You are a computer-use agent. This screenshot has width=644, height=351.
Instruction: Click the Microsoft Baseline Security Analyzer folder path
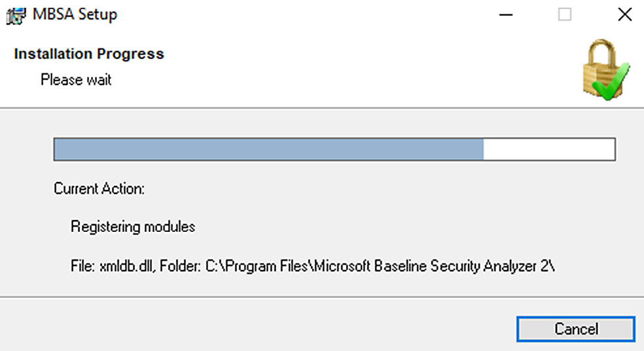click(x=380, y=267)
